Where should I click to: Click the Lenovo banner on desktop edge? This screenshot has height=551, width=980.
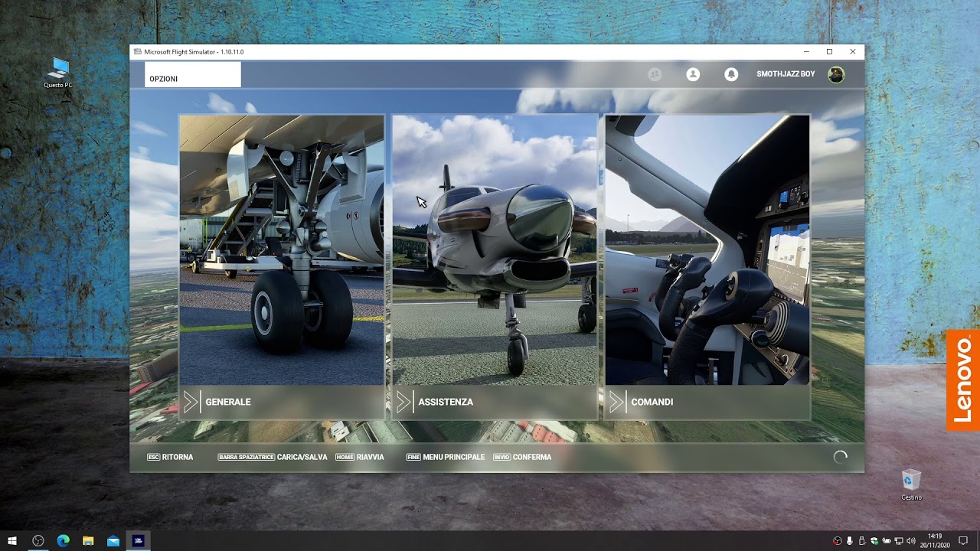(963, 380)
